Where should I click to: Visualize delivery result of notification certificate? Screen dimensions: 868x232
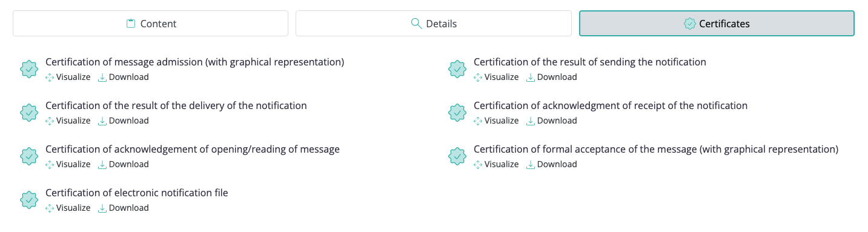(68, 121)
